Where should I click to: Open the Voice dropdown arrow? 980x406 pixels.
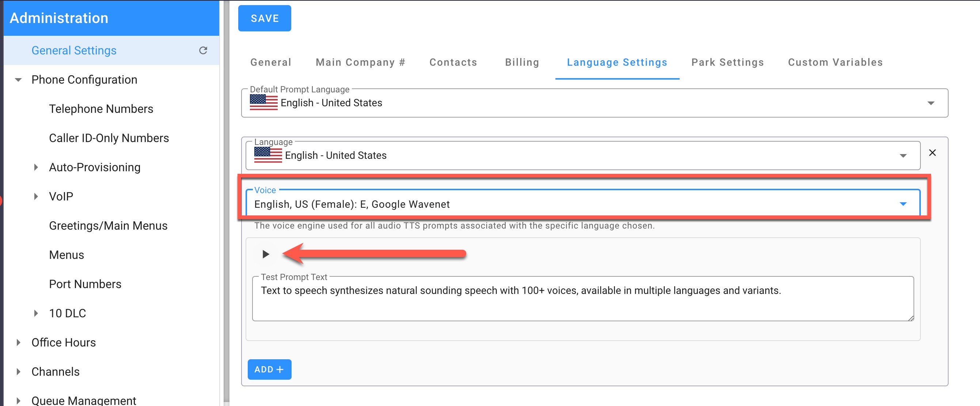point(903,204)
